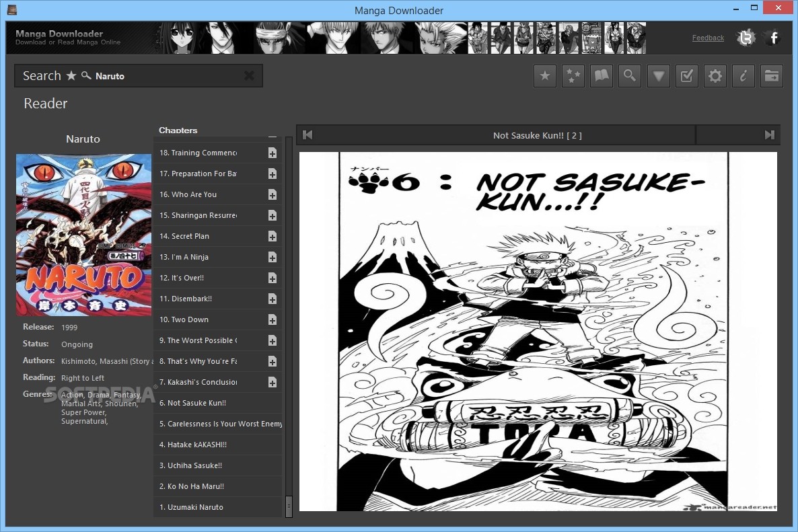Select chapter "10. Two Down"
Image resolution: width=798 pixels, height=532 pixels.
tap(218, 319)
